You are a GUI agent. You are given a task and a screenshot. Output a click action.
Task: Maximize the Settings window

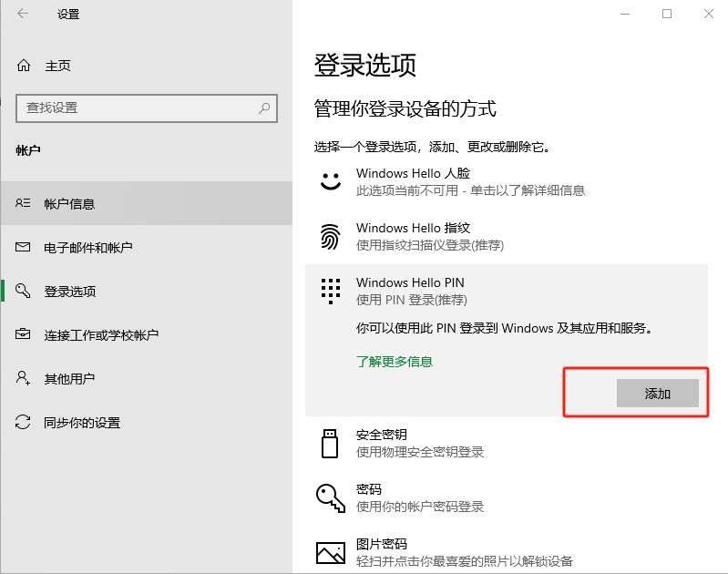click(x=667, y=14)
